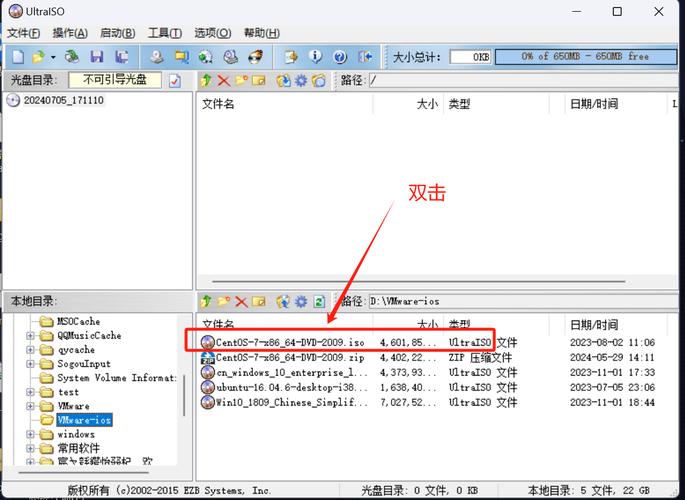Viewport: 685px width, 500px height.
Task: Expand the windows folder node
Action: coord(30,434)
